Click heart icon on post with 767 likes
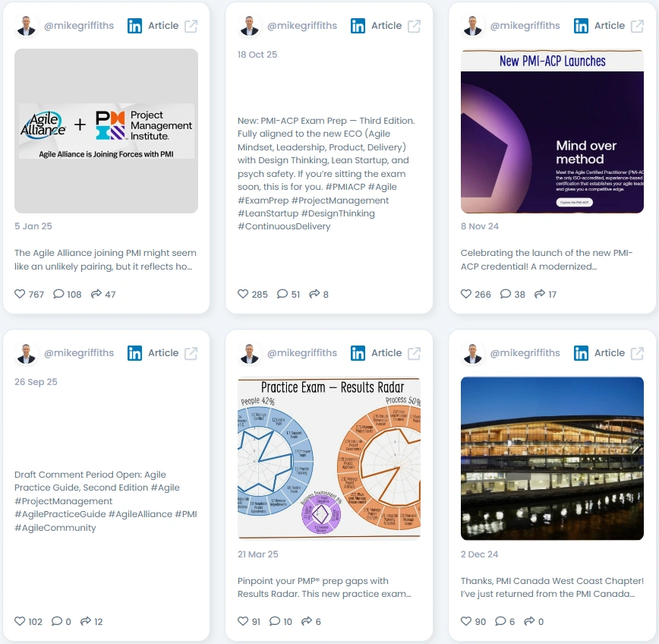The image size is (659, 644). tap(20, 294)
